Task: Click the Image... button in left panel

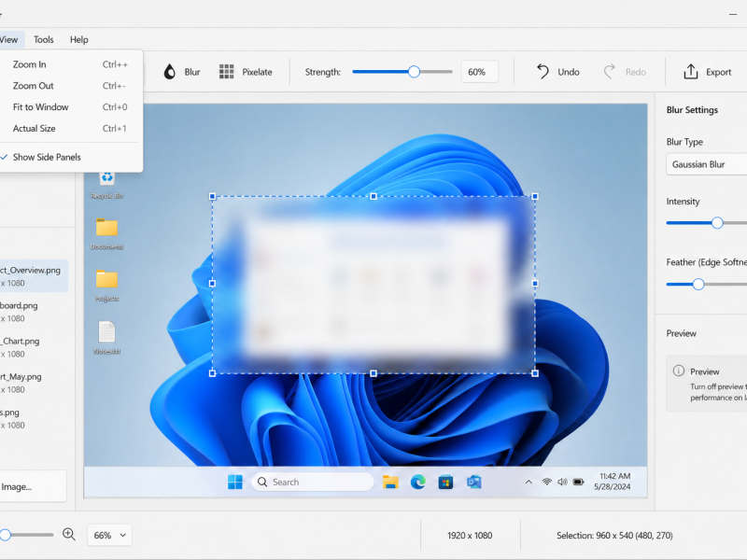Action: 32,486
